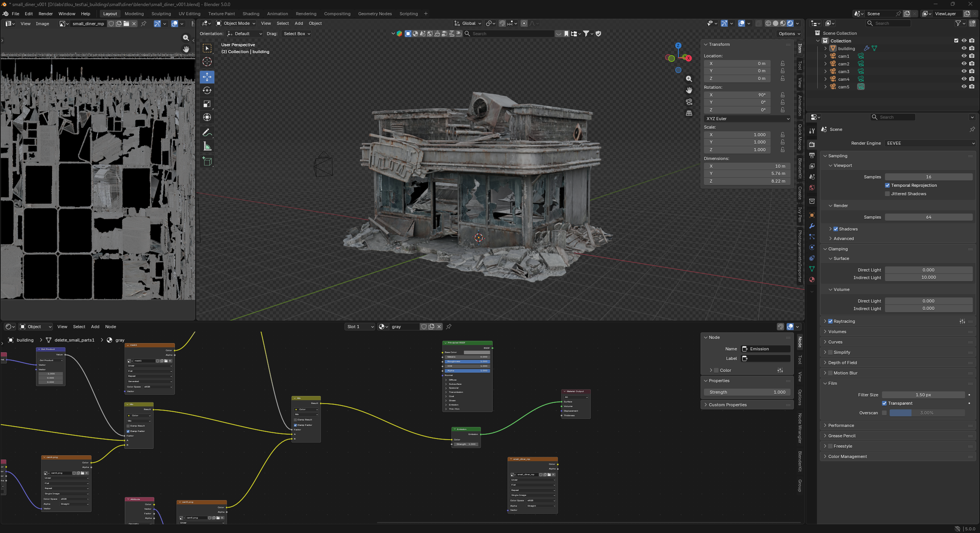Screen dimensions: 980x533
Task: Select the combined Transform tool
Action: tap(207, 117)
